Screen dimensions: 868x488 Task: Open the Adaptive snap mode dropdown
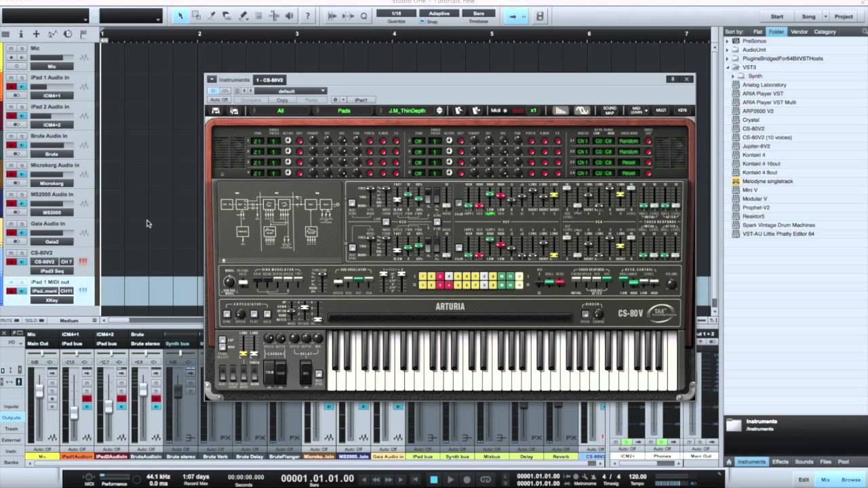439,14
